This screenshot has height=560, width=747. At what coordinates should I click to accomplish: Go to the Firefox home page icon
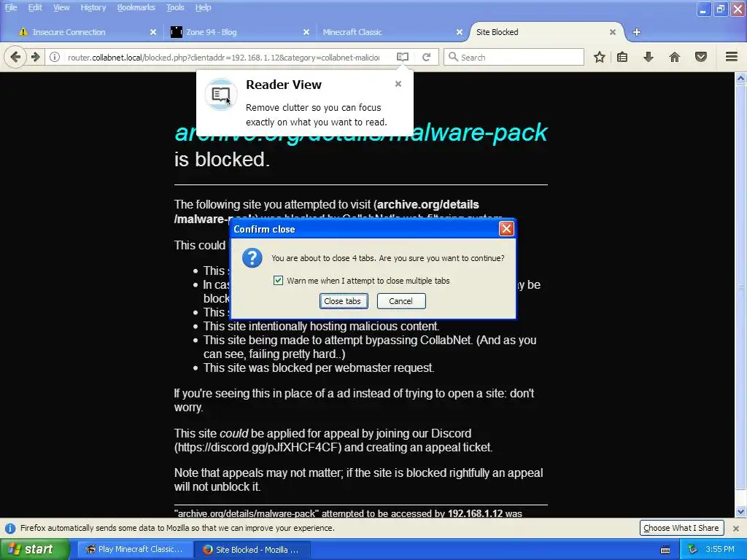click(x=675, y=57)
